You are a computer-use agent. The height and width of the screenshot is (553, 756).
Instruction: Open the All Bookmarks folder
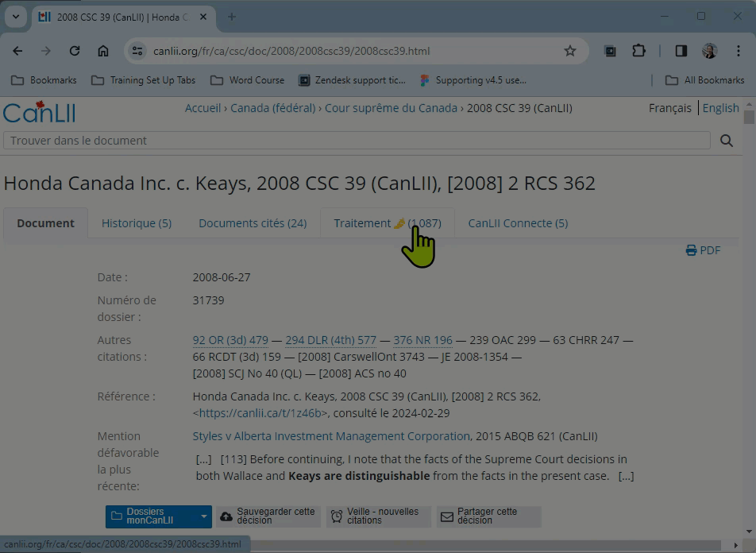[704, 80]
